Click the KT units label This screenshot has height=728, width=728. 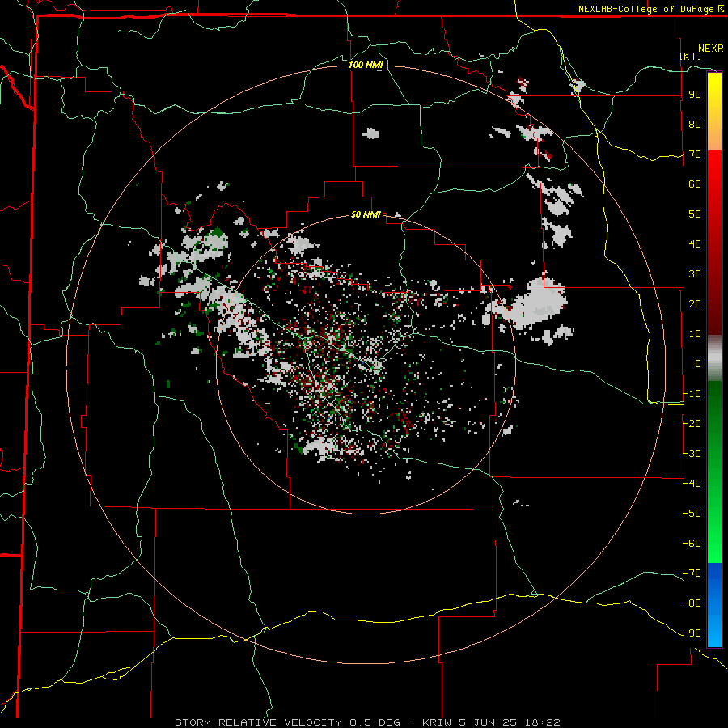pyautogui.click(x=691, y=56)
